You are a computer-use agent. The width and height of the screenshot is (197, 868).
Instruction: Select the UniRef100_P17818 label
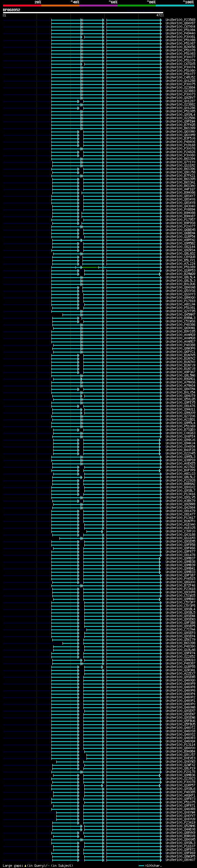click(x=180, y=301)
